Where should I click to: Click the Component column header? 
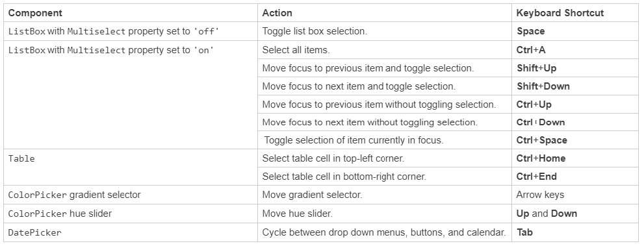pos(131,13)
